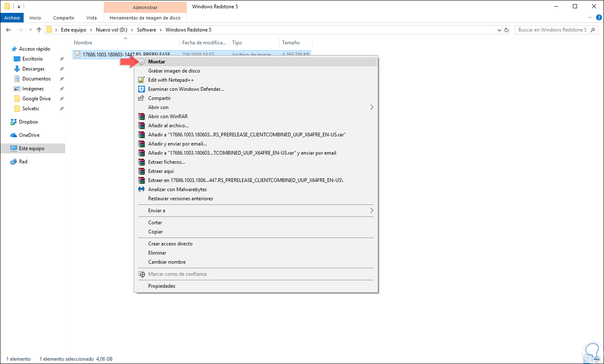This screenshot has height=364, width=604.
Task: Click WinRAR icon beside Extraer aquí
Action: point(142,171)
